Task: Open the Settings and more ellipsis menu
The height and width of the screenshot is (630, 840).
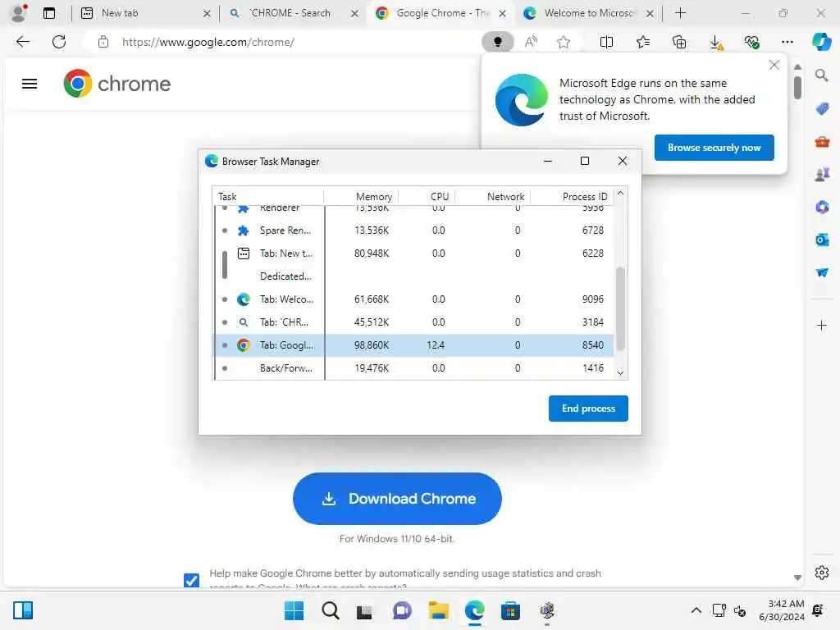Action: (787, 42)
